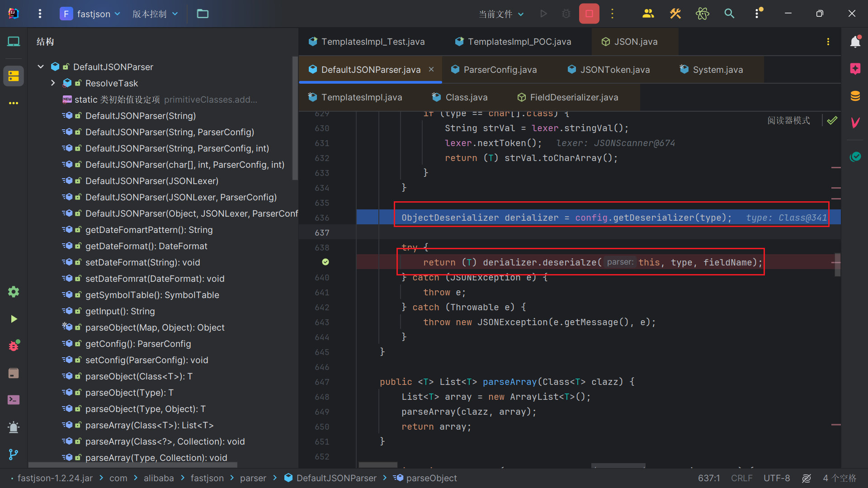Screen dimensions: 868x488
Task: Click the power save/highlighting icon in status bar
Action: pos(806,478)
